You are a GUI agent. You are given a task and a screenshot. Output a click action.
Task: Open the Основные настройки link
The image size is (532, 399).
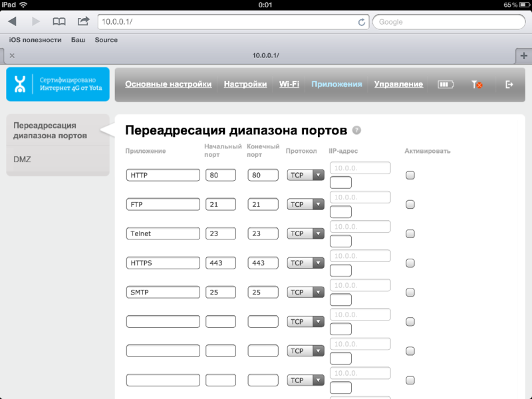point(169,84)
